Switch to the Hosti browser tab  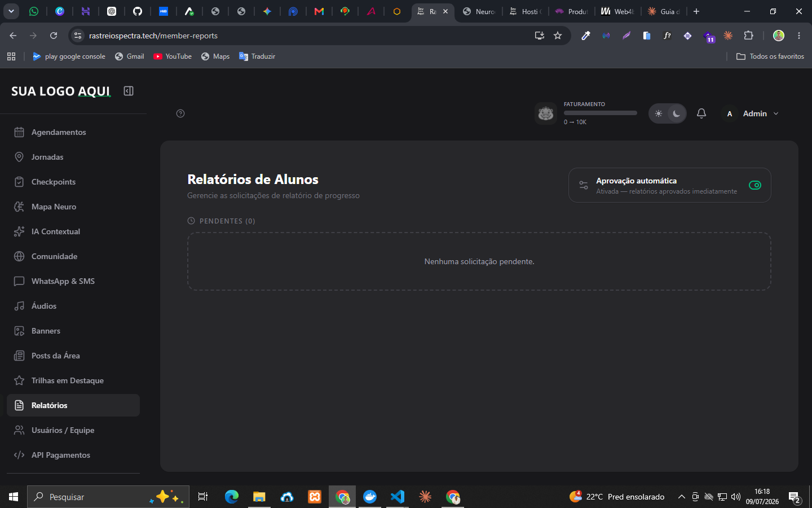(526, 11)
